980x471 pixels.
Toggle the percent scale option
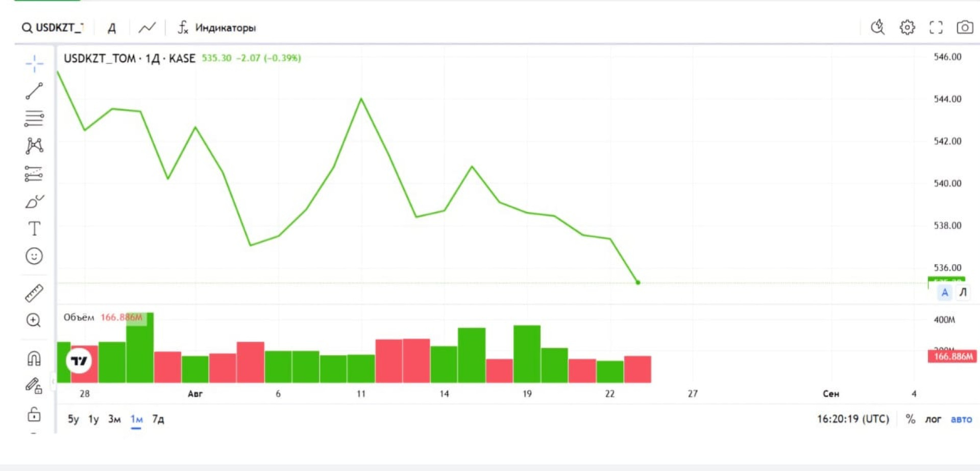coord(910,419)
